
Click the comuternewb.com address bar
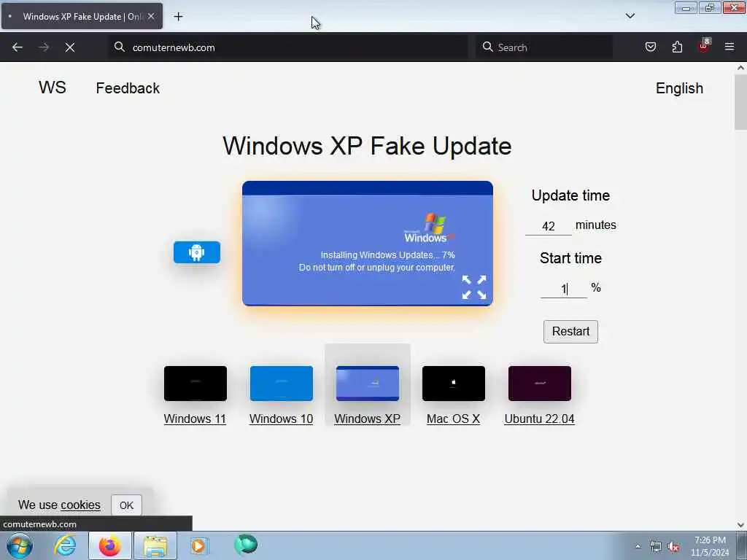click(x=288, y=47)
